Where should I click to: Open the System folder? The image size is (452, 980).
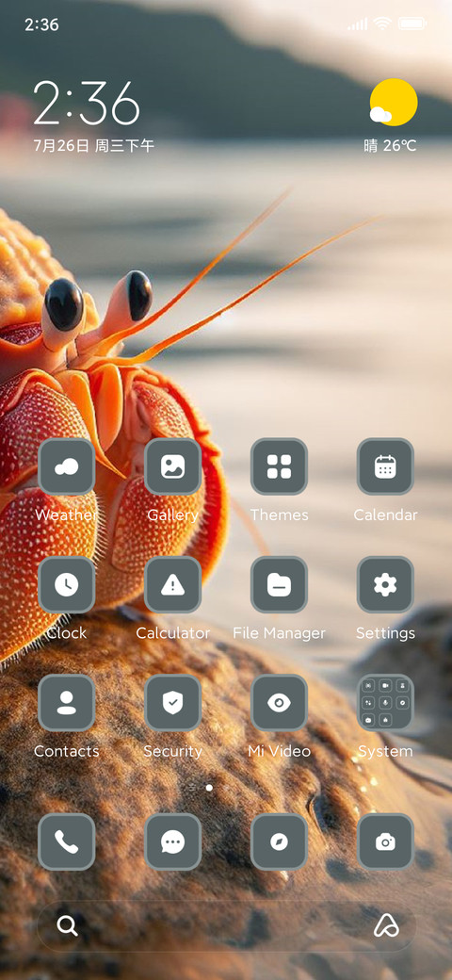[385, 703]
